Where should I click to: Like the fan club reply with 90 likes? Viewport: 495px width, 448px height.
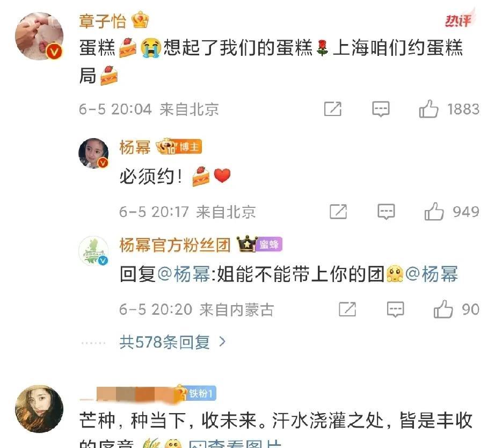click(443, 309)
